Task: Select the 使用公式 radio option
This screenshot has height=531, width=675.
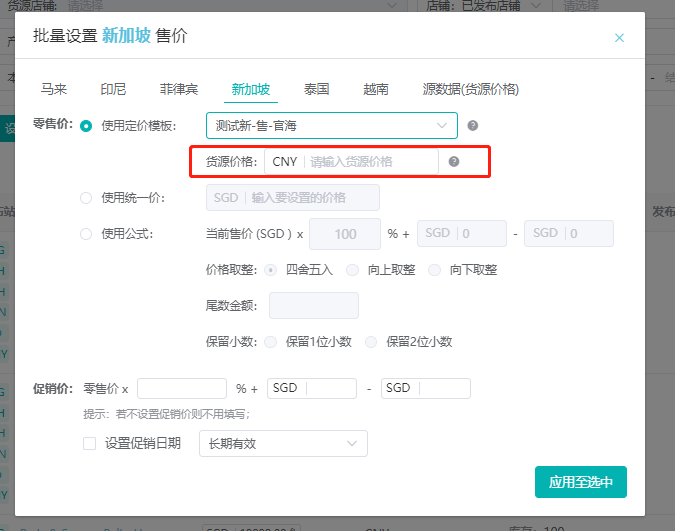Action: (86, 234)
